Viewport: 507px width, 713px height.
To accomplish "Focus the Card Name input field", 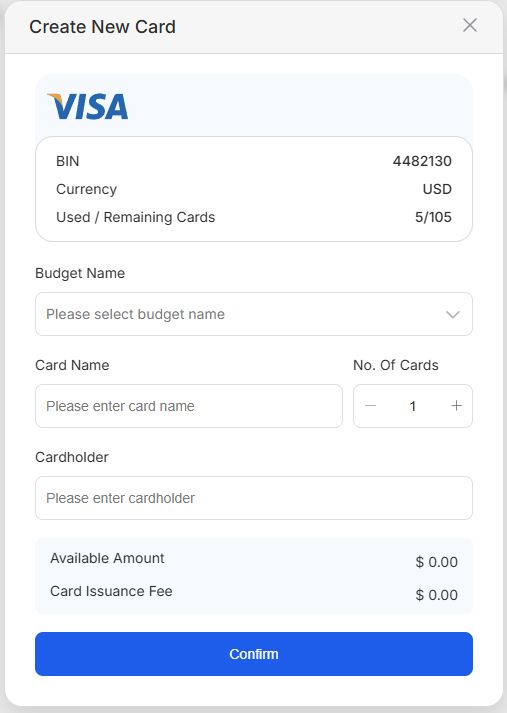I will click(189, 406).
